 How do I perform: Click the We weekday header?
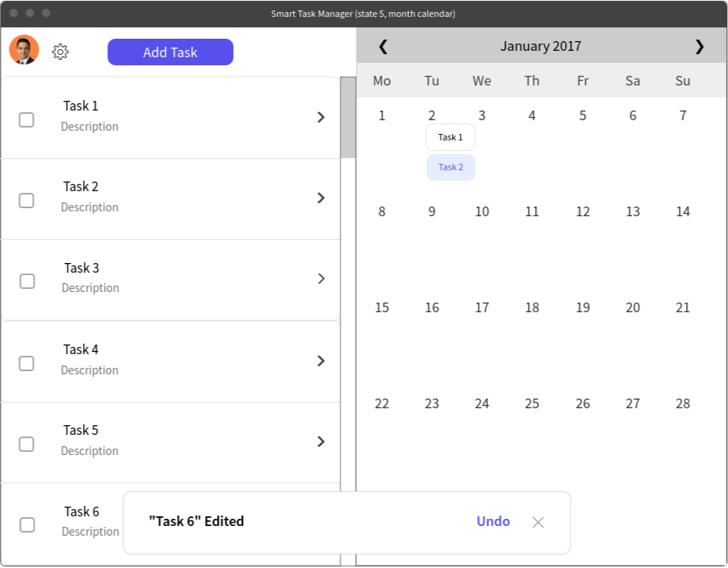[482, 81]
